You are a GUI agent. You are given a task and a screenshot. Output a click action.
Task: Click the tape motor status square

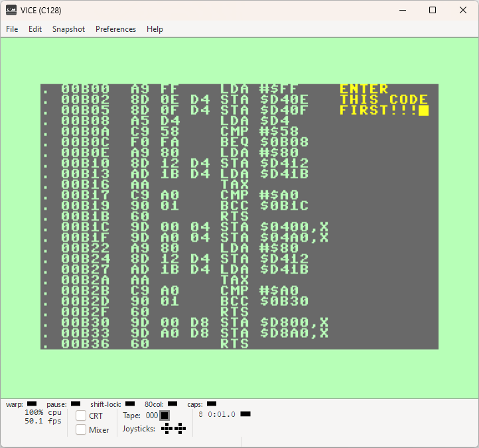click(165, 416)
